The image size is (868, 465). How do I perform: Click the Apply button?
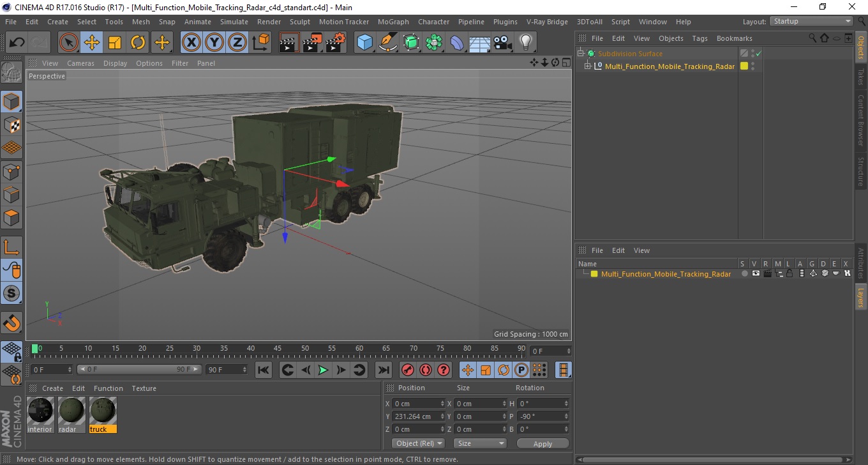pos(542,443)
